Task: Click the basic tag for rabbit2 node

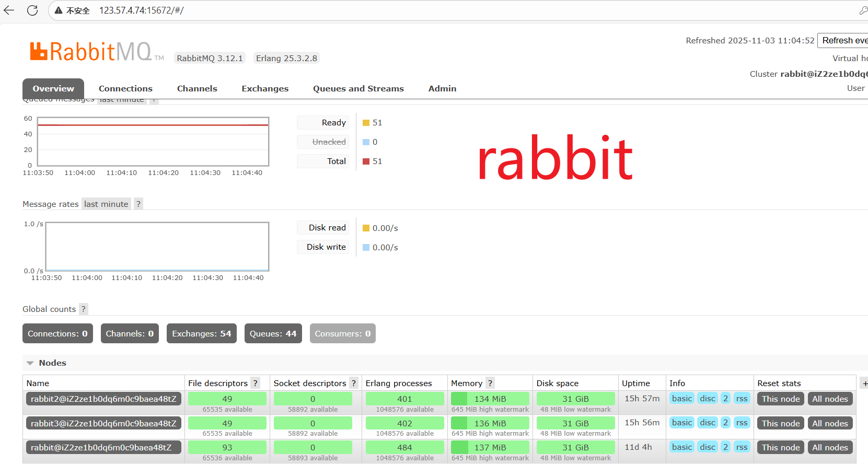Action: (x=682, y=398)
